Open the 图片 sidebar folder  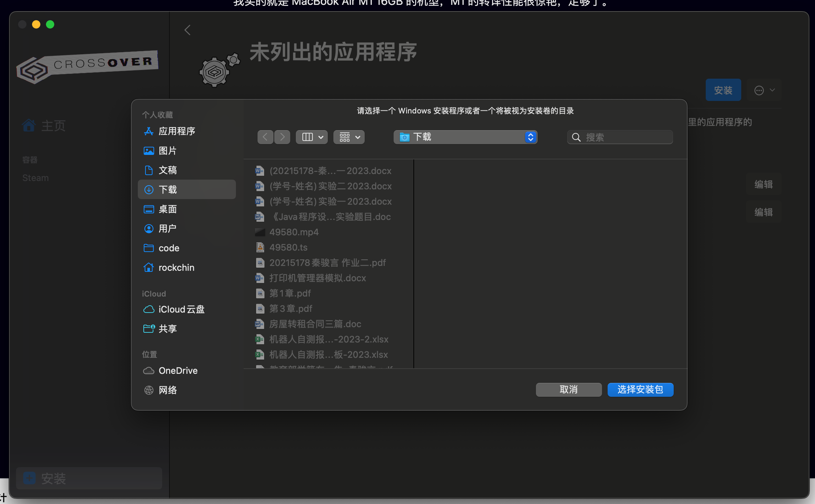[168, 151]
